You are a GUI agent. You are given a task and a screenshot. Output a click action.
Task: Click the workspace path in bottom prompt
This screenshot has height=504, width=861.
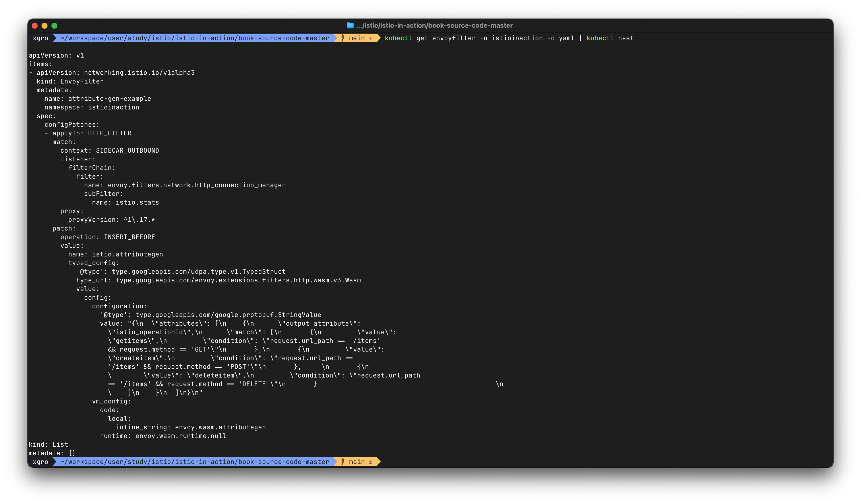pos(195,462)
